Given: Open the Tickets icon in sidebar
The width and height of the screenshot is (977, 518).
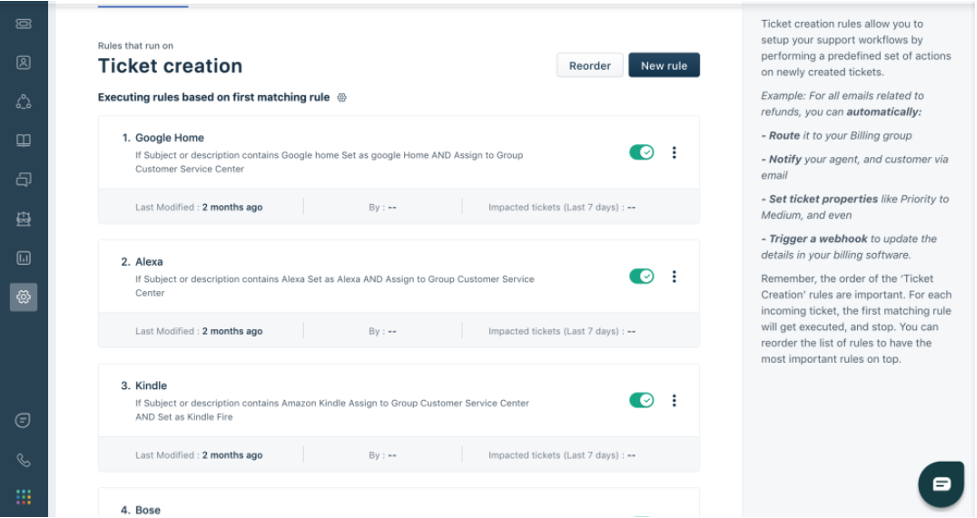Looking at the screenshot, I should point(23,24).
